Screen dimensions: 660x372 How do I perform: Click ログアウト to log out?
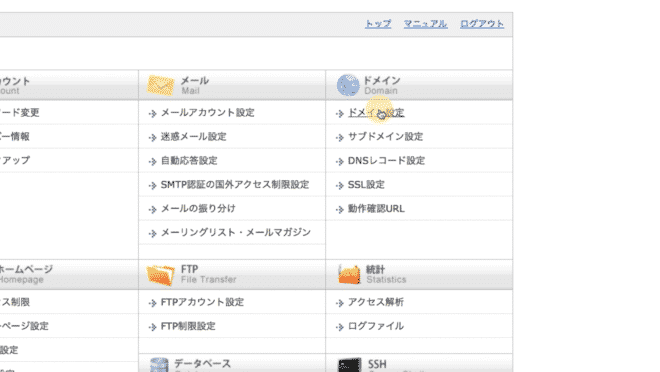[482, 24]
